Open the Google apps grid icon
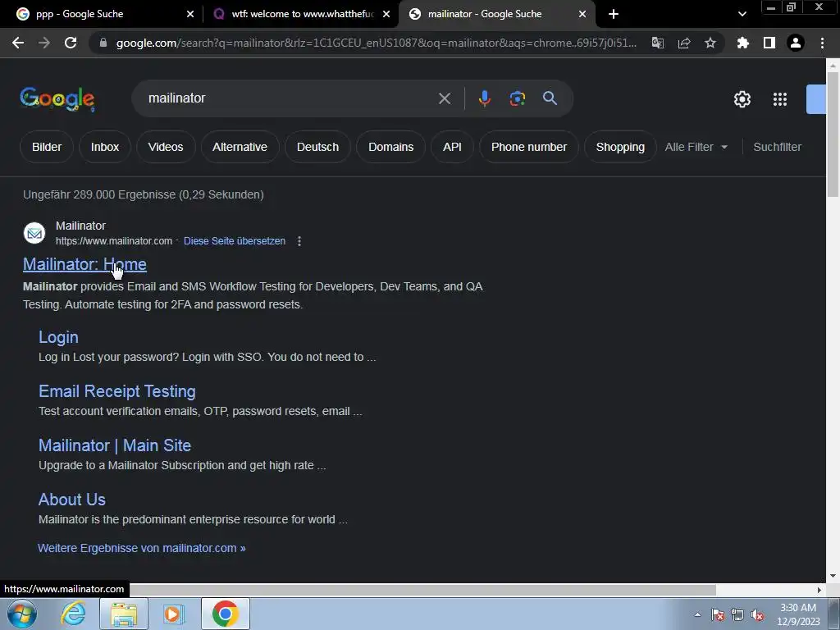The height and width of the screenshot is (630, 840). 780,99
